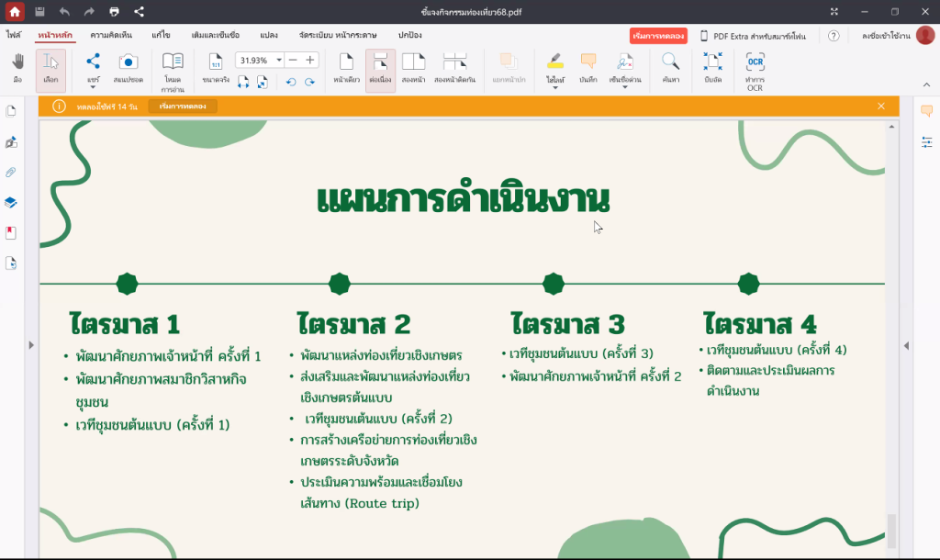Screen dimensions: 940x560
Task: Click ลงชื่อเข้าใช้งาน sign-in link
Action: 885,36
